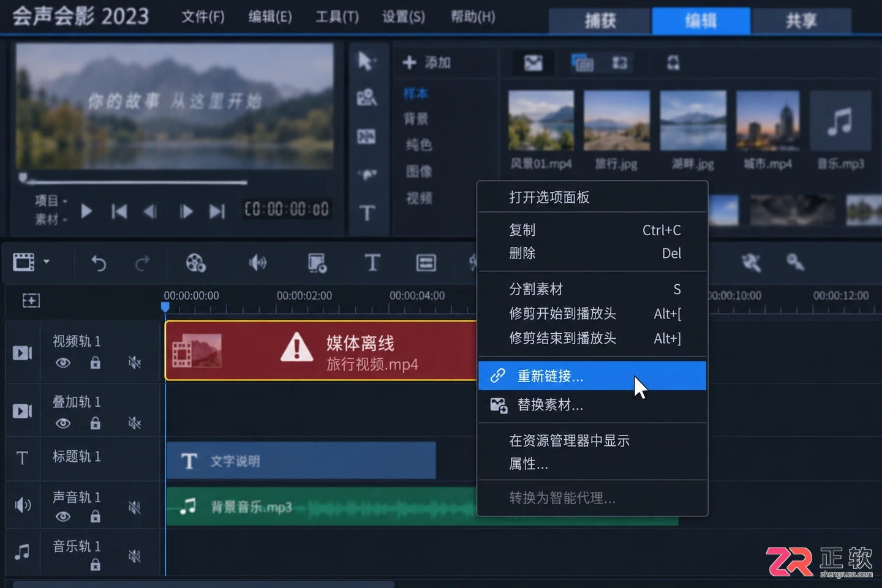Image resolution: width=882 pixels, height=588 pixels.
Task: Open the Subtitle Editor icon
Action: 426,263
